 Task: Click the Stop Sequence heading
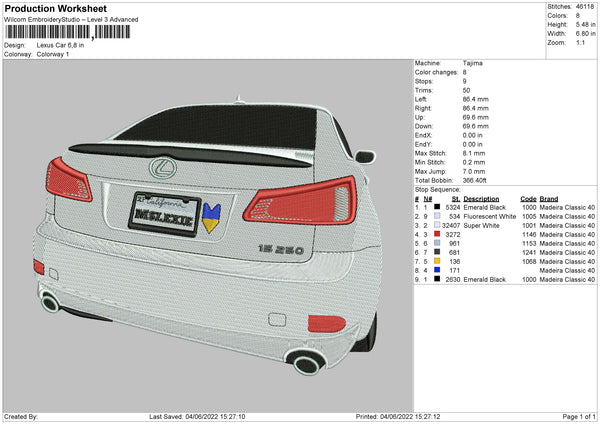pos(438,189)
